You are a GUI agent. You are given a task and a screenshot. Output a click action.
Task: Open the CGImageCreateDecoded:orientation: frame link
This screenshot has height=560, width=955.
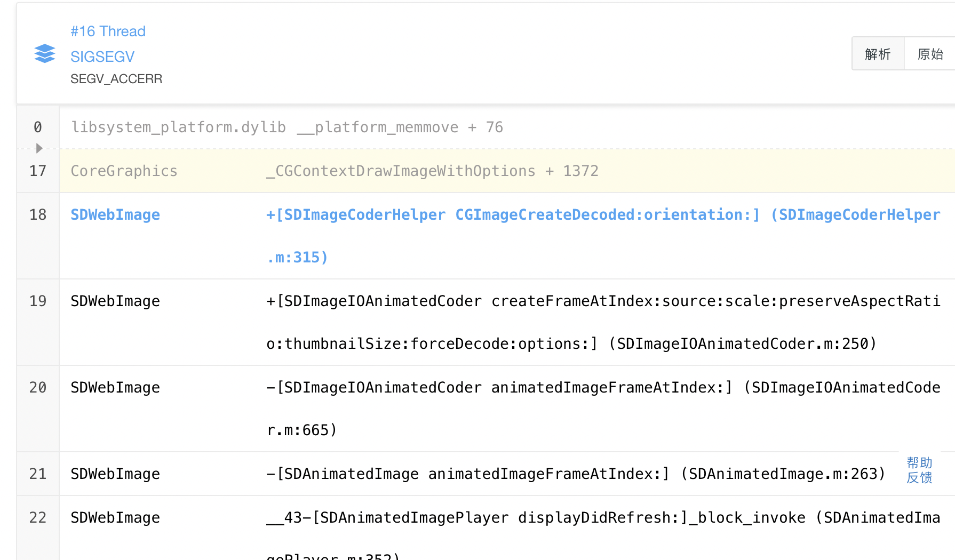[534, 214]
